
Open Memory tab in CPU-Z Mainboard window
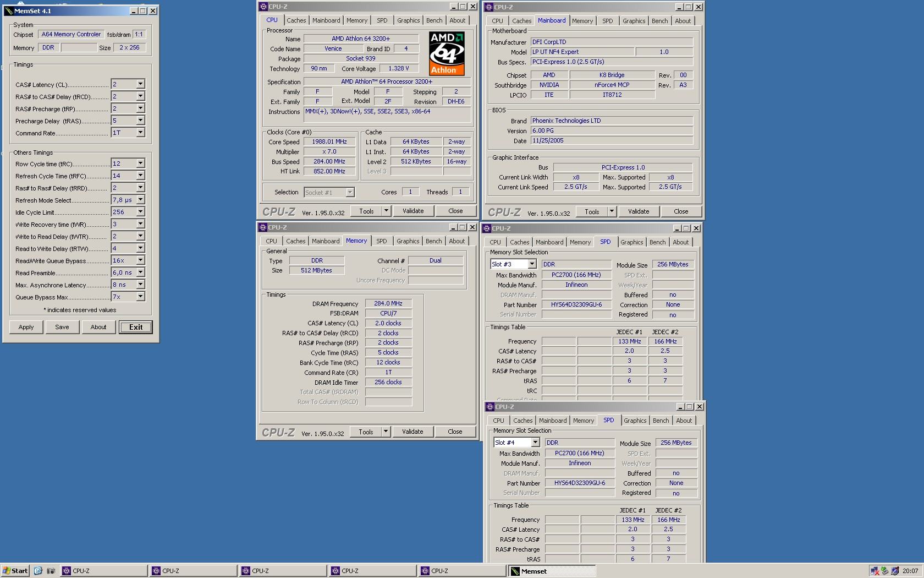(x=582, y=21)
